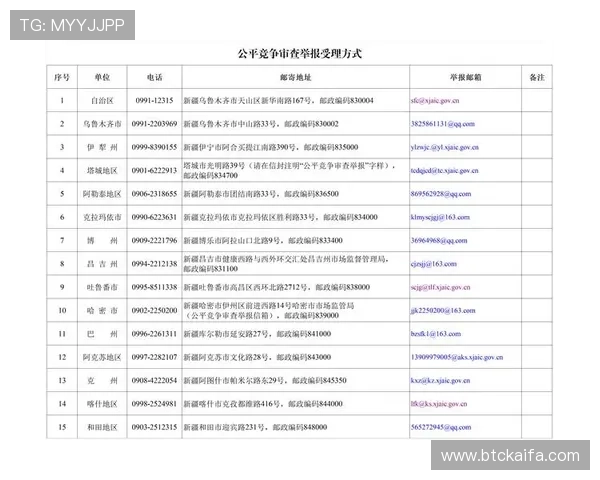Select phone number 0906-2318655
Image resolution: width=600 pixels, height=480 pixels.
(x=155, y=194)
